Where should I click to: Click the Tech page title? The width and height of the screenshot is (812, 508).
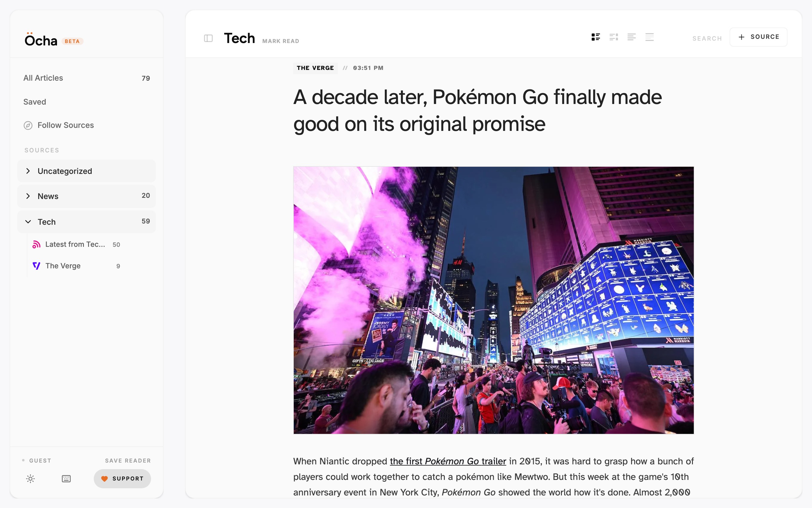[240, 38]
